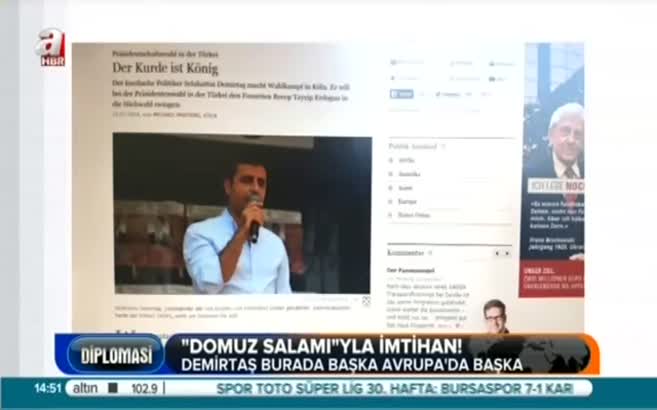The width and height of the screenshot is (657, 410).
Task: Show the next comment with the right arrow
Action: 507,253
